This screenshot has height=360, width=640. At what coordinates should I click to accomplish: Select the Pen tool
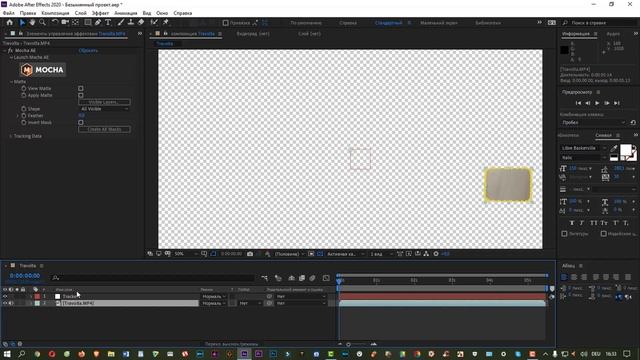coord(98,22)
